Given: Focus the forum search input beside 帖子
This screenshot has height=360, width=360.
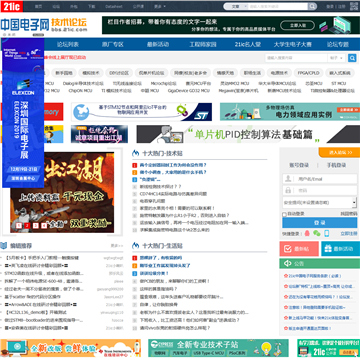Looking at the screenshot, I should [x=296, y=58].
